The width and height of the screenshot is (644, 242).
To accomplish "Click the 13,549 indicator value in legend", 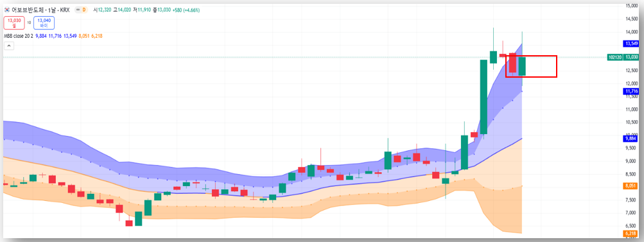I will [70, 36].
